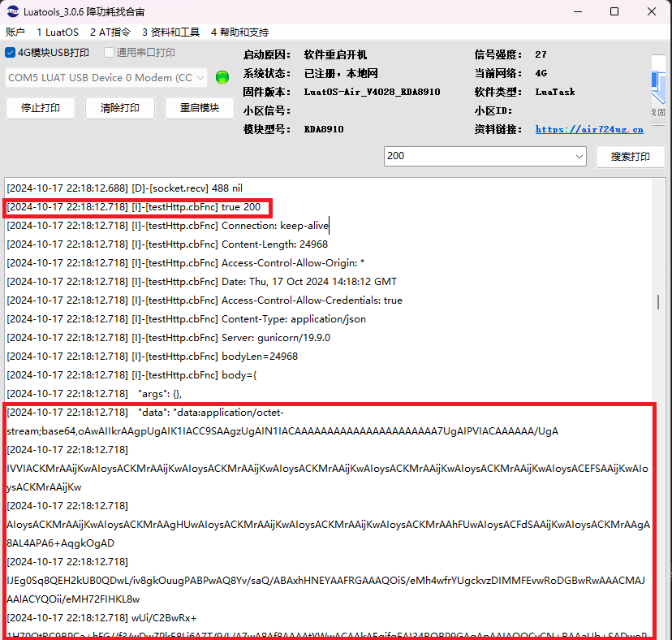Toggle the 通用串口打印 checkbox

point(109,53)
